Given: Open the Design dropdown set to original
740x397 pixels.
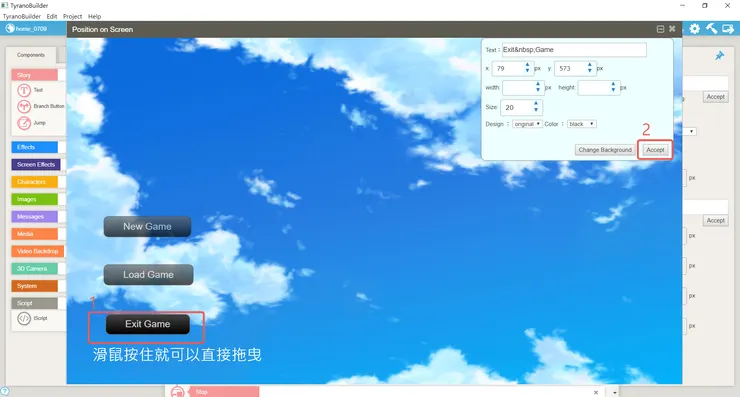Looking at the screenshot, I should click(527, 124).
